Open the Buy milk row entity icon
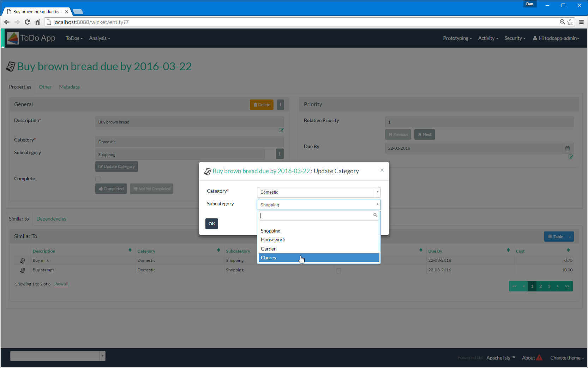 pyautogui.click(x=23, y=261)
